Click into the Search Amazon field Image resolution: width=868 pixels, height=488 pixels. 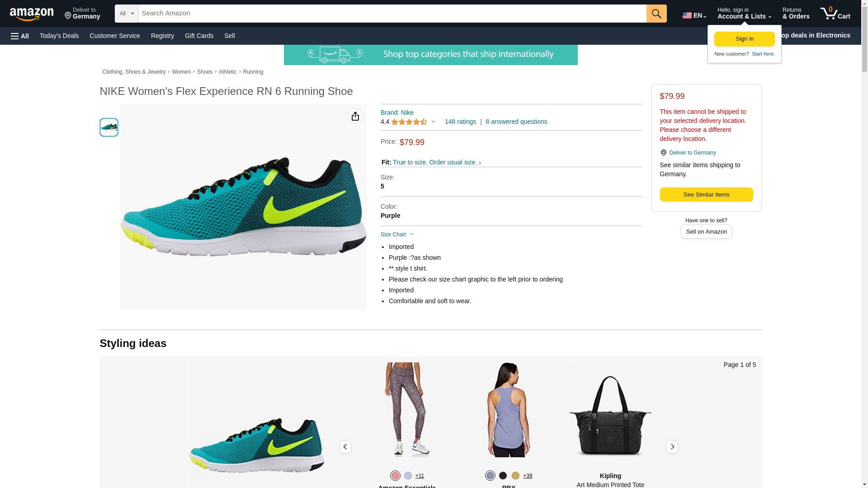coord(392,14)
